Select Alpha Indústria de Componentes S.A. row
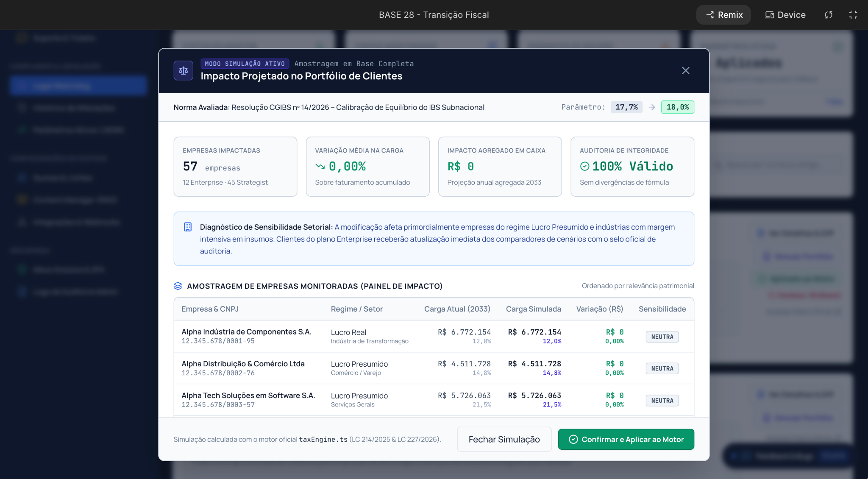The height and width of the screenshot is (479, 868). coord(434,336)
